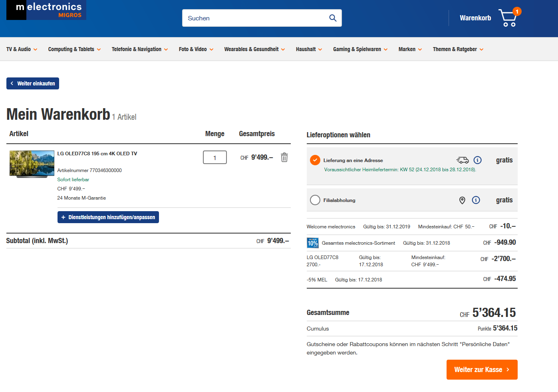Click Weiter zur Kasse button
This screenshot has height=392, width=558.
[482, 370]
